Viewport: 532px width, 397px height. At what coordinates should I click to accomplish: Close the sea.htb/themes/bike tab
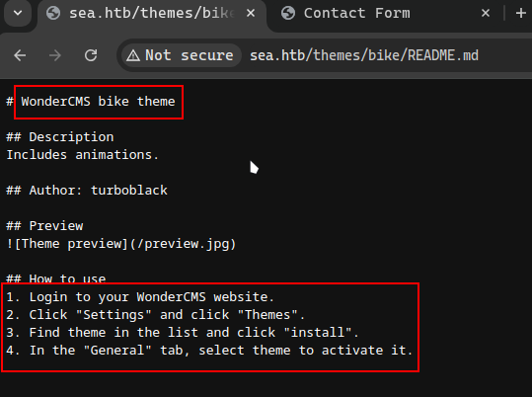tap(251, 13)
